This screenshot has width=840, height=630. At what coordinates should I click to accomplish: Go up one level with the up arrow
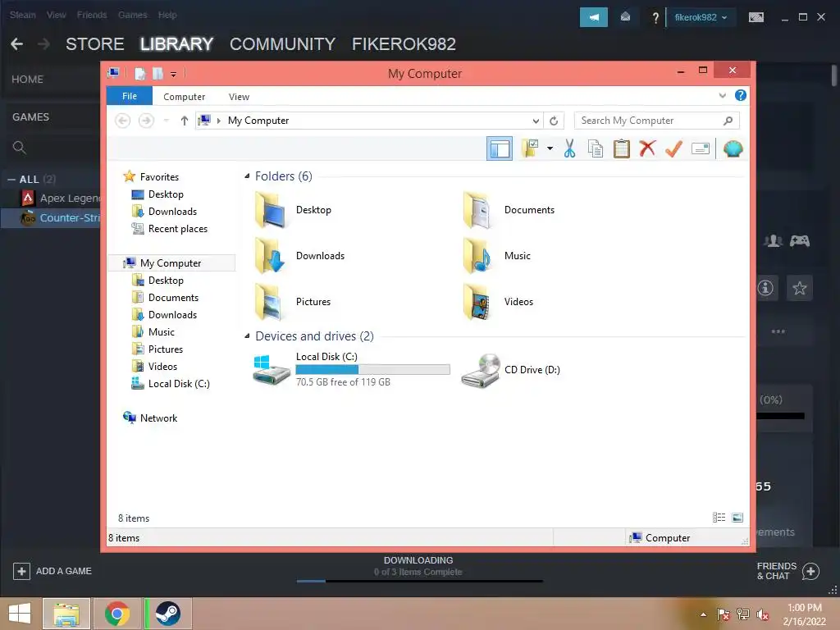point(185,121)
